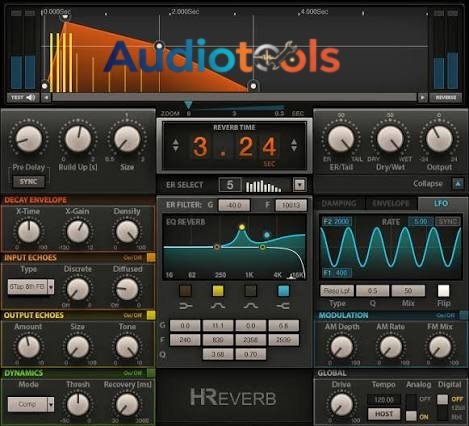The image size is (469, 426).
Task: Click the scroll right arrow beside REVERSE
Action: coord(422,98)
